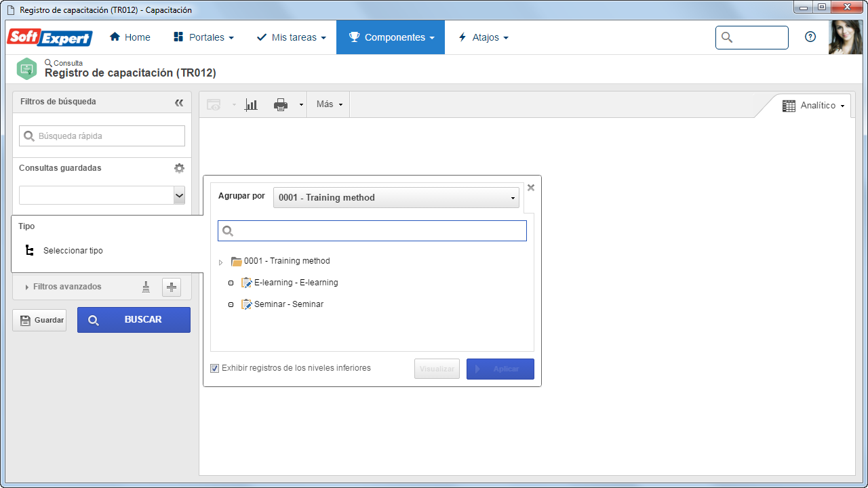Image resolution: width=868 pixels, height=488 pixels.
Task: Select Seminar - Seminar tree item
Action: click(x=289, y=304)
